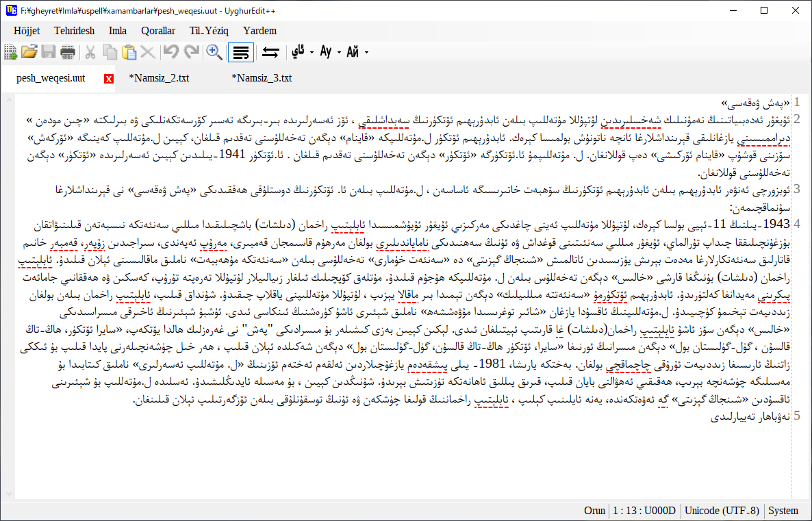Expand the Arabic script conversion dropdown
The width and height of the screenshot is (812, 521).
tap(312, 52)
